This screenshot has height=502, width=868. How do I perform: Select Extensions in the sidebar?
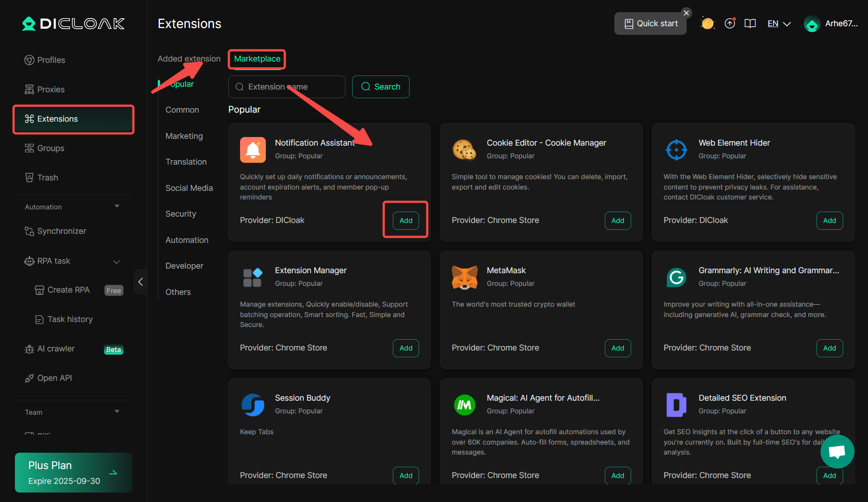tap(73, 119)
